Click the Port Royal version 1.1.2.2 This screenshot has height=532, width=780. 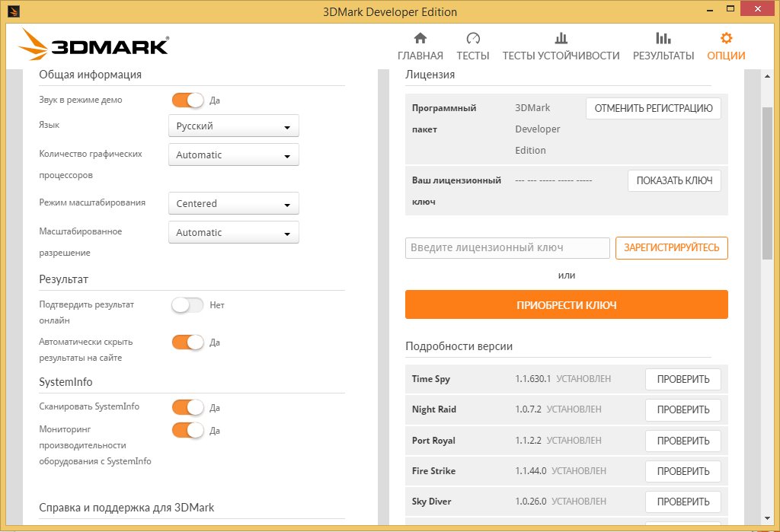pos(529,440)
